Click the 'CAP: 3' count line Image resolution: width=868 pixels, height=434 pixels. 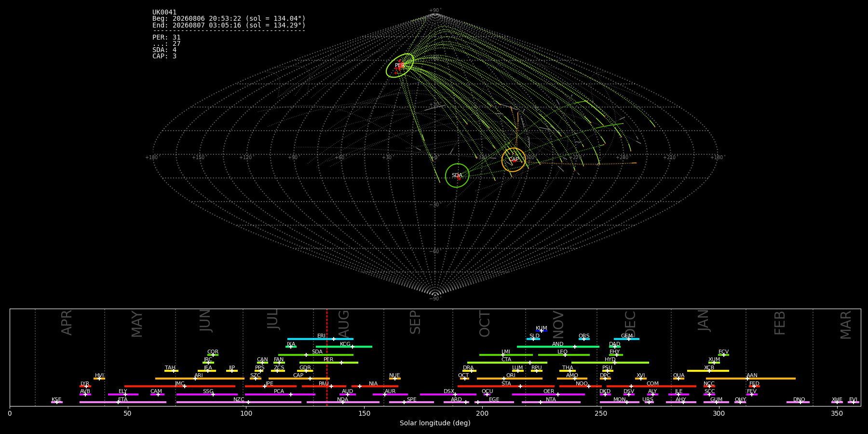click(164, 56)
